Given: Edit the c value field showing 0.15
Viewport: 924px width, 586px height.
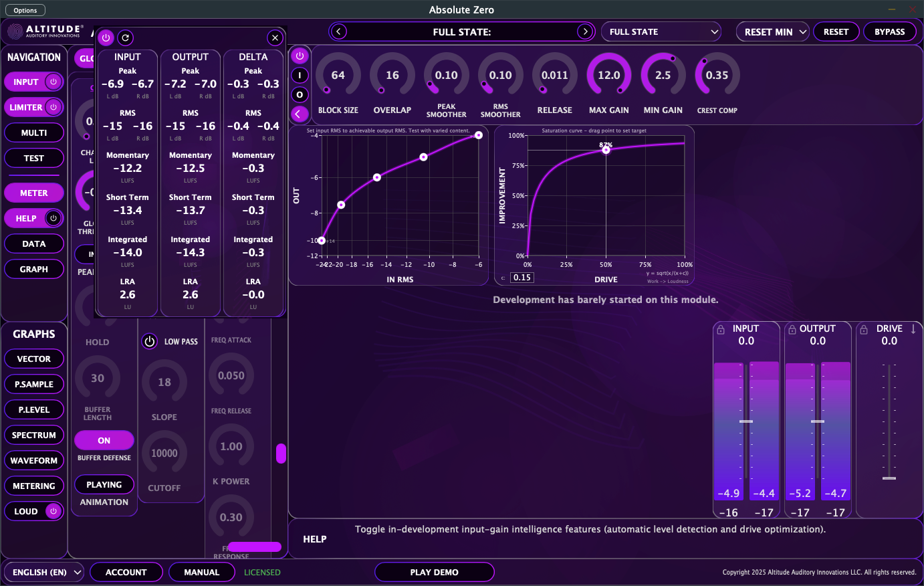Looking at the screenshot, I should tap(522, 276).
